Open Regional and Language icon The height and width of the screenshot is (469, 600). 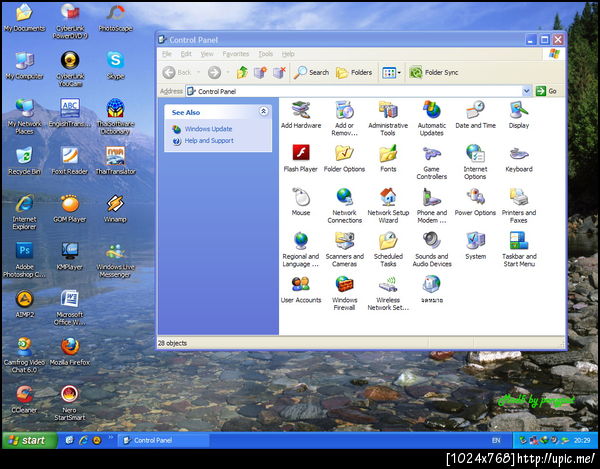pyautogui.click(x=301, y=249)
